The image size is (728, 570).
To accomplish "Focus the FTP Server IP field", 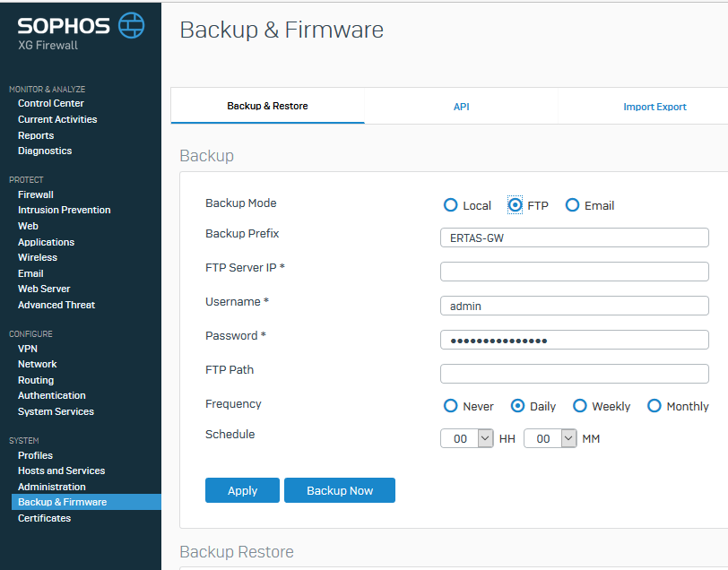I will (575, 272).
